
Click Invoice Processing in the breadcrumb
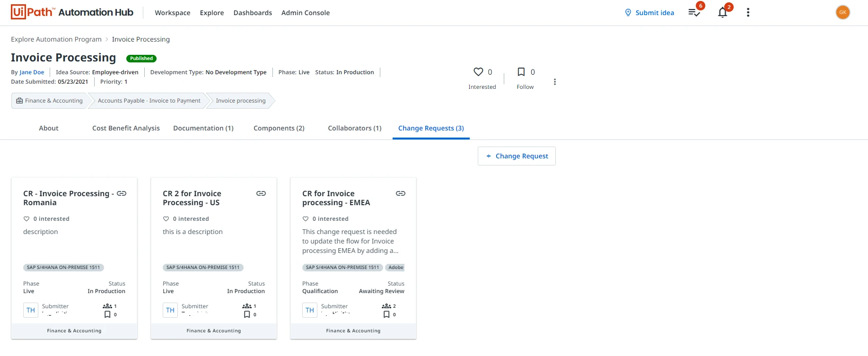click(141, 39)
